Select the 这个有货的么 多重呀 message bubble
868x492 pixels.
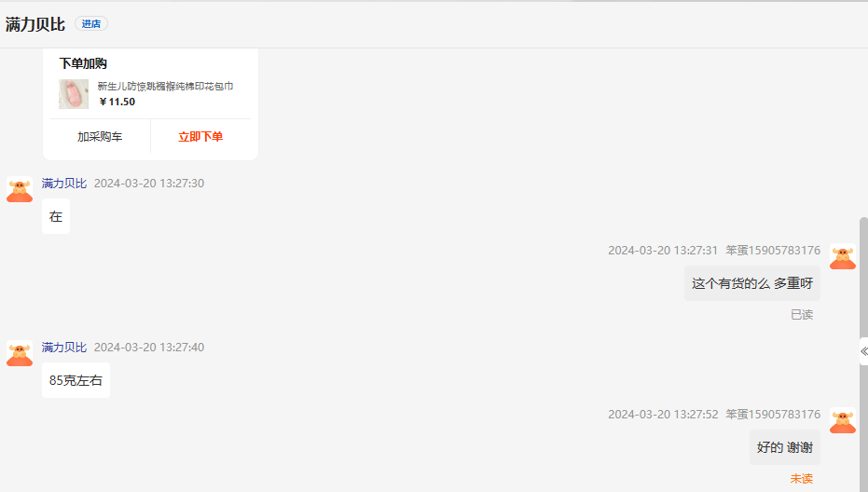pos(751,283)
